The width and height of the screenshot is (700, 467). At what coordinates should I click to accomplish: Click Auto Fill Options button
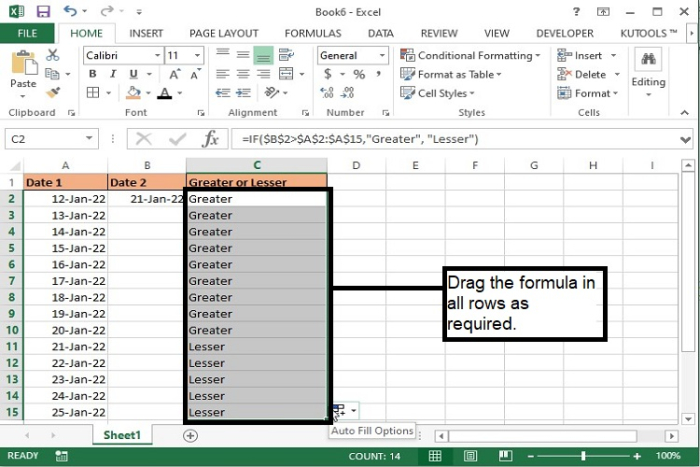pyautogui.click(x=345, y=410)
